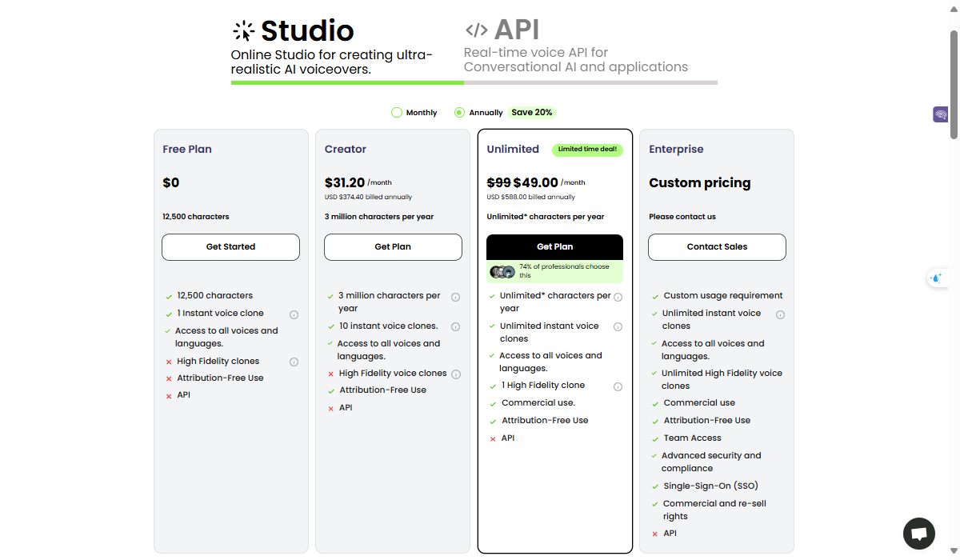This screenshot has height=560, width=960.
Task: Click info icon beside 10 instant voice clones
Action: click(455, 326)
